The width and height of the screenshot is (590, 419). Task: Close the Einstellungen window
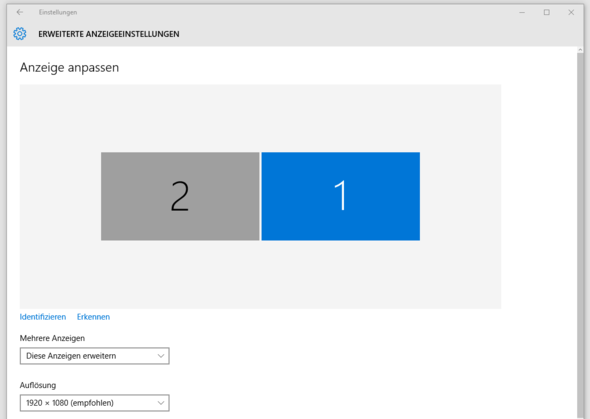click(x=571, y=12)
